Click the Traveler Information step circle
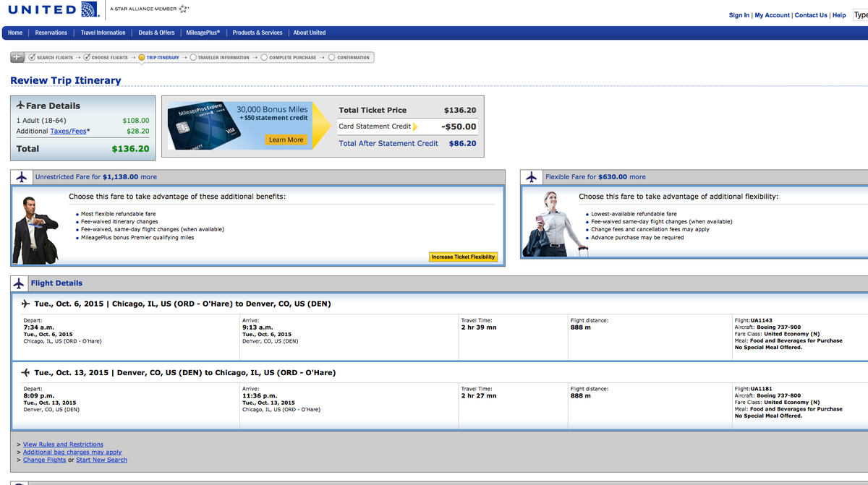Screen dimensions: 868x485 pyautogui.click(x=193, y=58)
